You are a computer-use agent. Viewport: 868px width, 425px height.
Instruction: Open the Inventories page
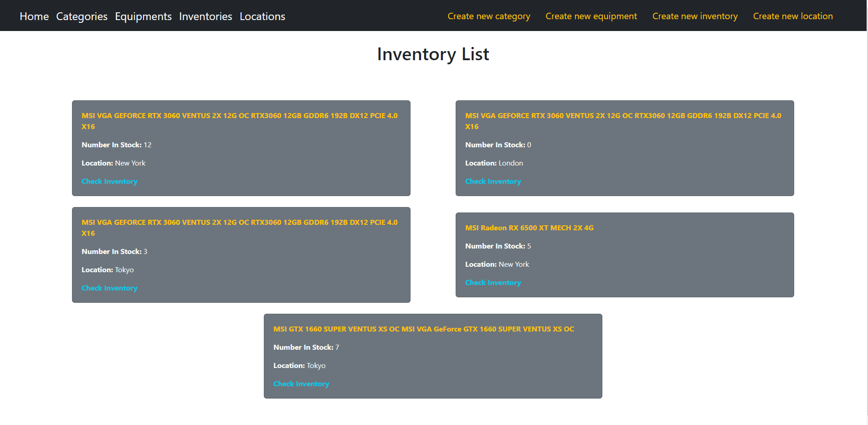[x=205, y=16]
